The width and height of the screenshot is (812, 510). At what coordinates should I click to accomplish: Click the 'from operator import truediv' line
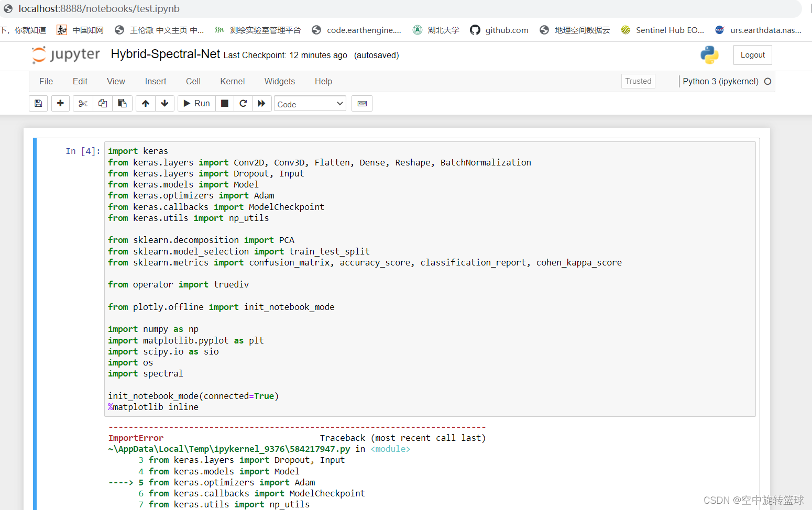(x=178, y=285)
